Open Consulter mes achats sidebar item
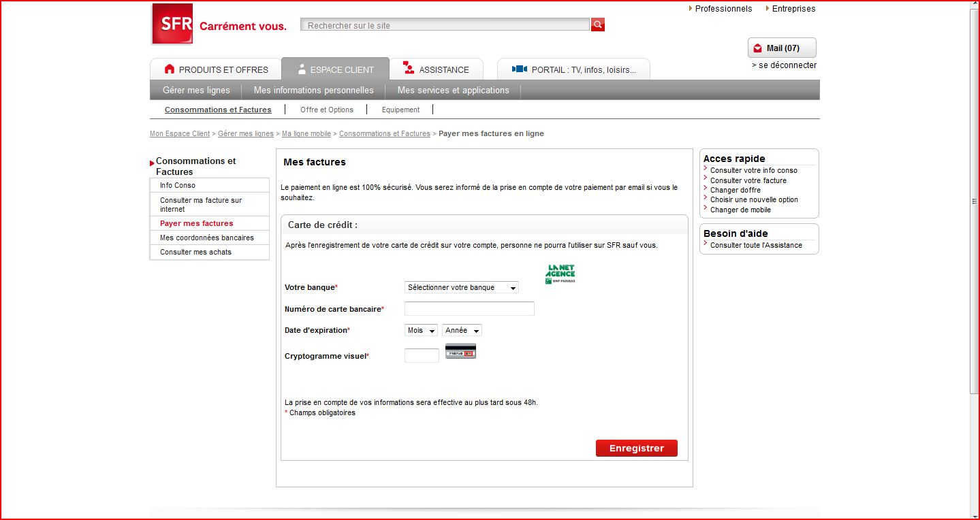 click(210, 252)
